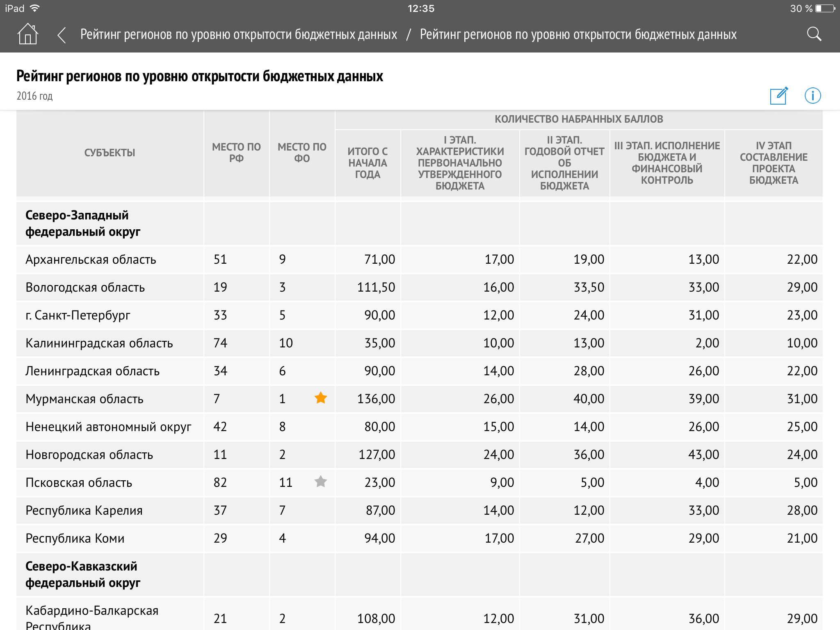The height and width of the screenshot is (630, 840).
Task: Open the info circle icon
Action: click(813, 96)
